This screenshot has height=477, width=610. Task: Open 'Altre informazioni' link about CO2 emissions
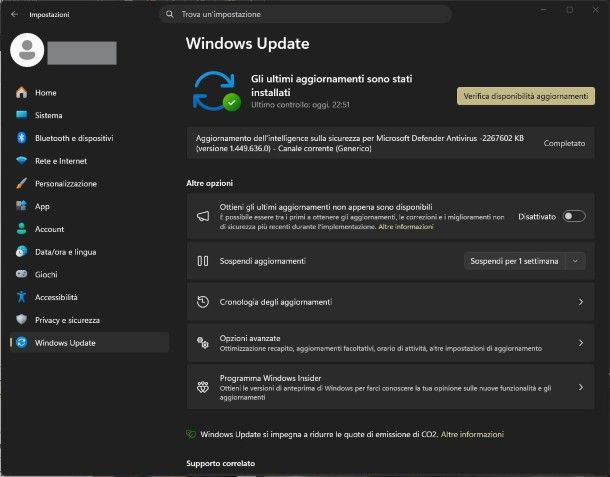tap(472, 434)
